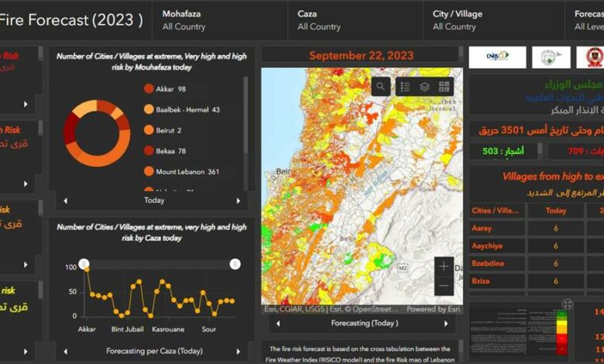
Task: Click the Mount Lebanon legend dot
Action: [149, 171]
